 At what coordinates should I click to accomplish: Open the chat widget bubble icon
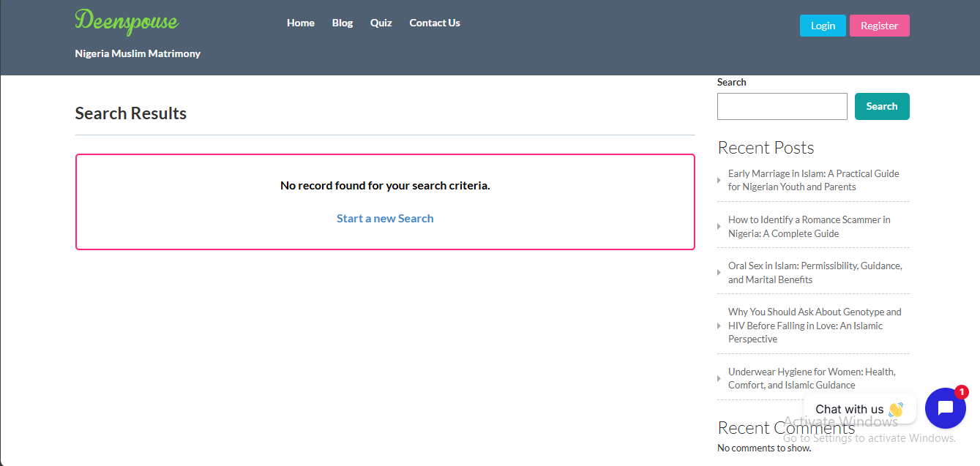[x=945, y=408]
